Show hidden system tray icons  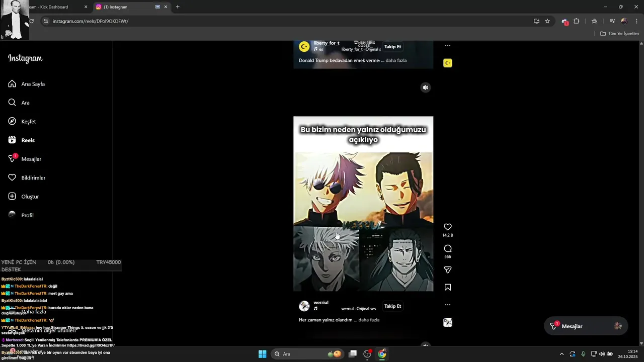[561, 354]
